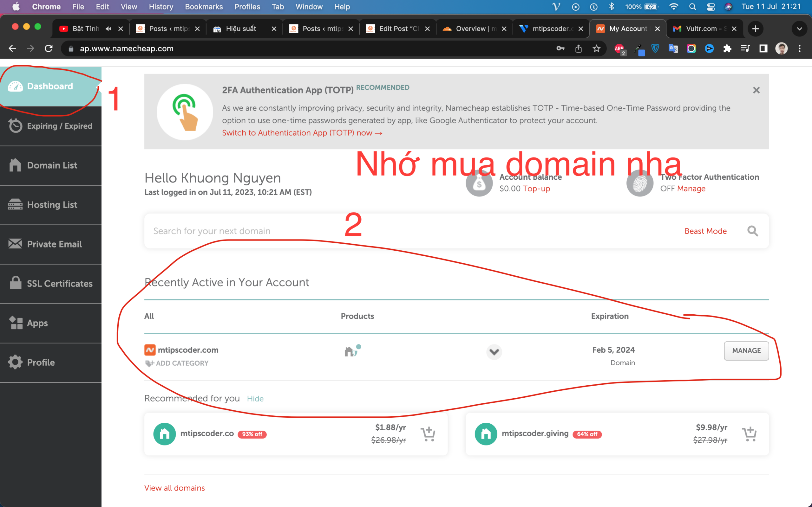The width and height of the screenshot is (812, 507).
Task: Click MANAGE button for mtipscoder.com
Action: [x=746, y=350]
